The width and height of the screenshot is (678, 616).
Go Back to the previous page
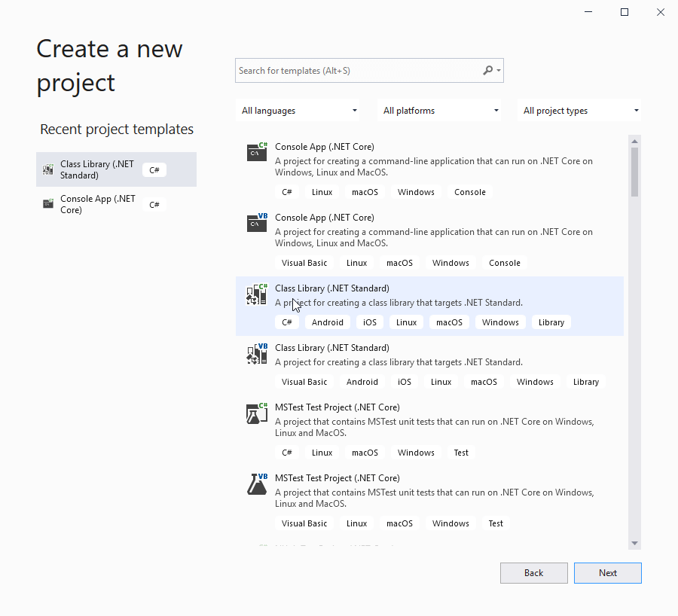(x=533, y=573)
